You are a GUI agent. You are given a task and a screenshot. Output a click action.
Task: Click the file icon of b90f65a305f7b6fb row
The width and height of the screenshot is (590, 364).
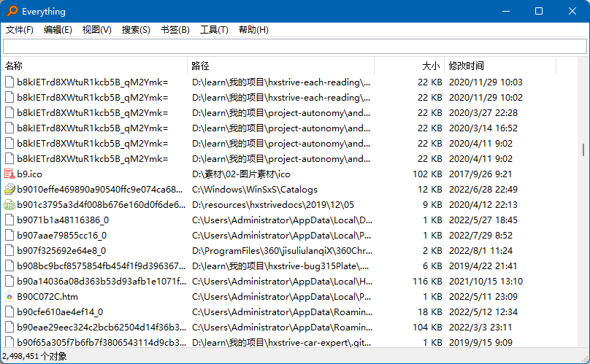(9, 342)
